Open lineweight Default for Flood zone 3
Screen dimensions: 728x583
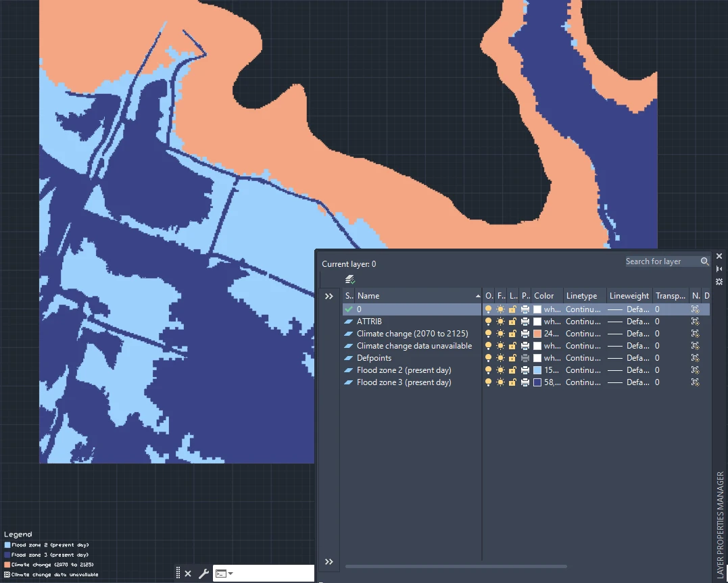click(629, 382)
